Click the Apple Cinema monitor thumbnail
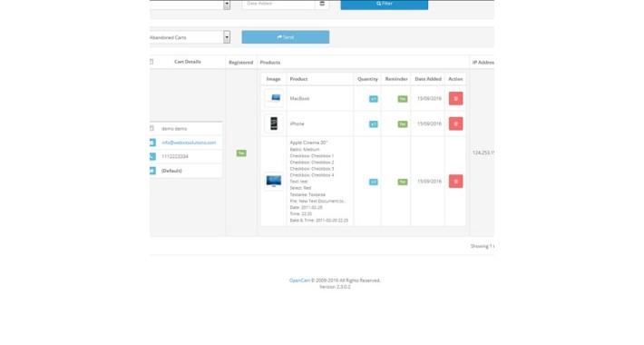Image resolution: width=644 pixels, height=345 pixels. coord(274,182)
